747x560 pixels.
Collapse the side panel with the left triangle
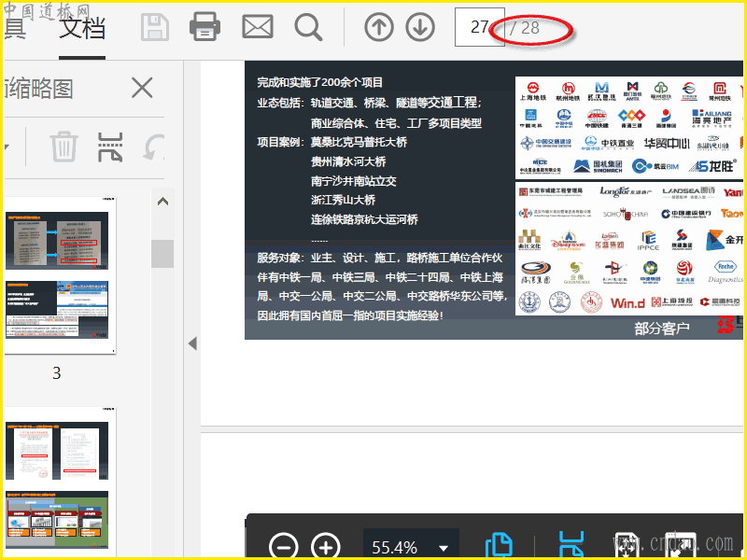pyautogui.click(x=192, y=343)
